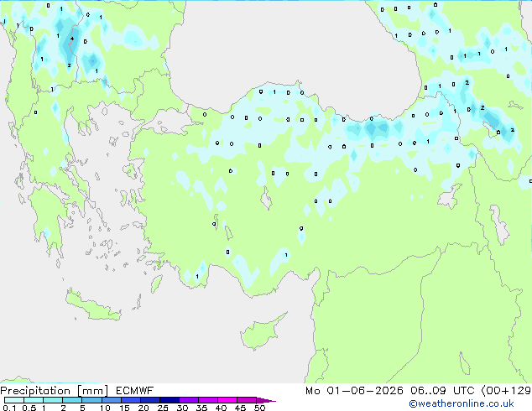Click the legend label '40'

221,408
